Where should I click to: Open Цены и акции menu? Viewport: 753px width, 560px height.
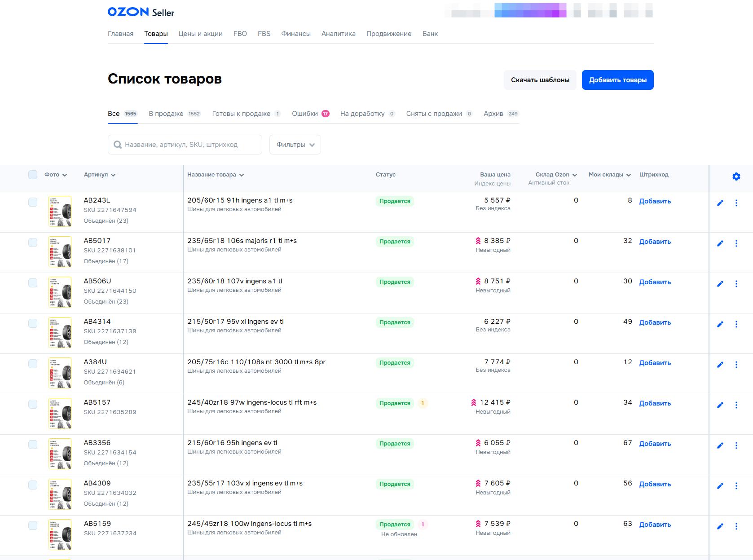[201, 34]
